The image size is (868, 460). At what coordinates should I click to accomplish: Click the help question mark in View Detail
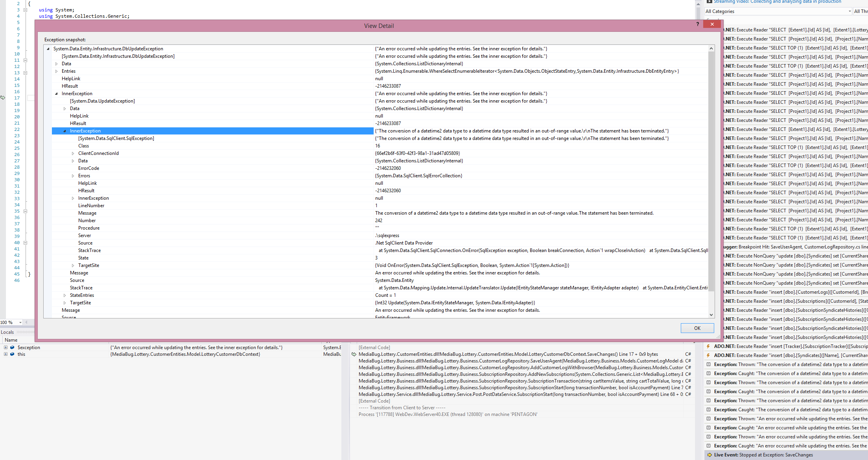[x=698, y=24]
